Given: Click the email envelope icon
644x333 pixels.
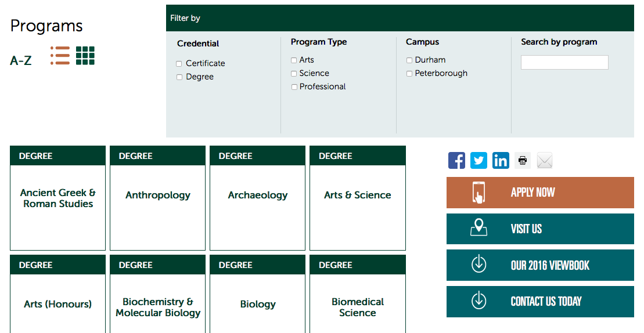Looking at the screenshot, I should pyautogui.click(x=545, y=161).
